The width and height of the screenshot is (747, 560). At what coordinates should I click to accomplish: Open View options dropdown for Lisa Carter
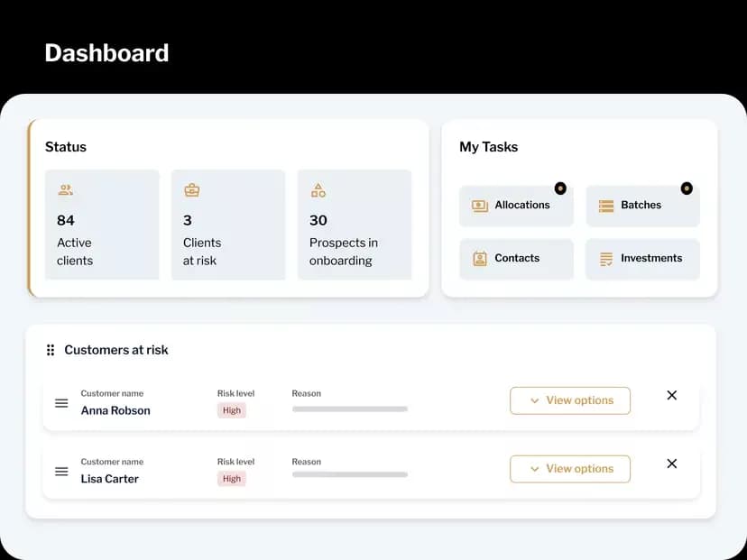[x=570, y=469]
